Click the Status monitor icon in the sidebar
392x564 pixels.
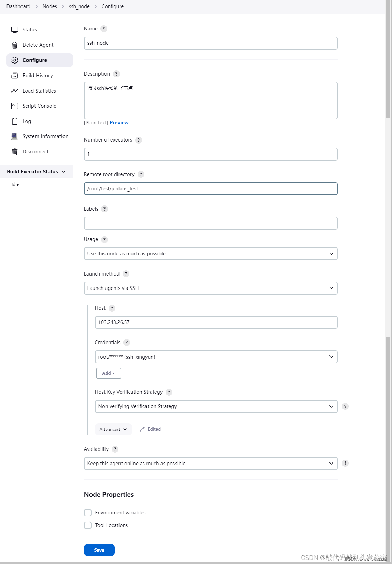coord(15,30)
